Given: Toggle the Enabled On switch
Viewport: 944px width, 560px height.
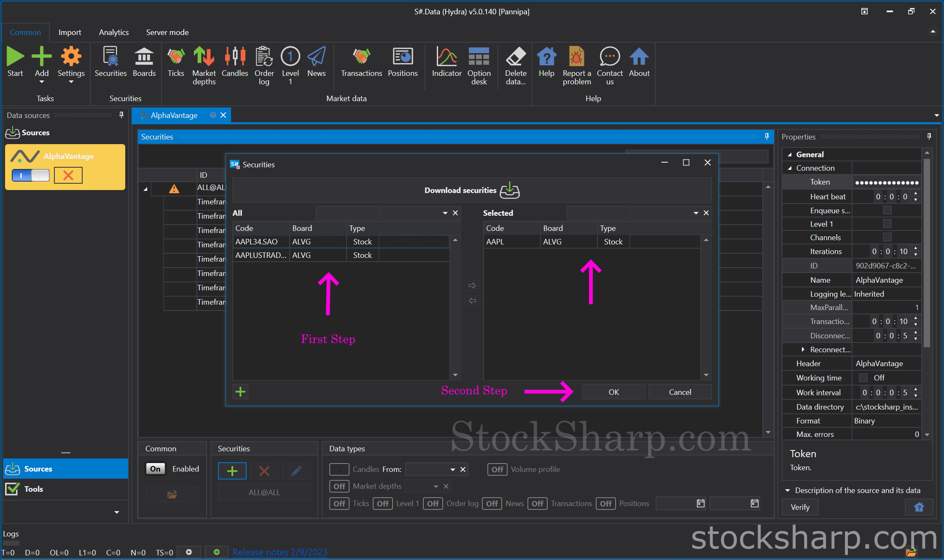Looking at the screenshot, I should (155, 469).
